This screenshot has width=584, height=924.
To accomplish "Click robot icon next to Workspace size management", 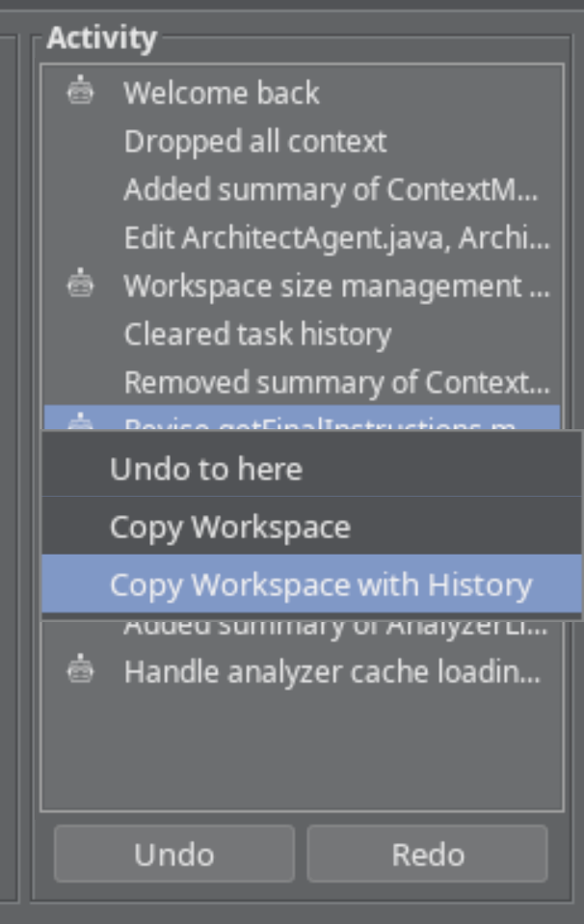I will [81, 285].
